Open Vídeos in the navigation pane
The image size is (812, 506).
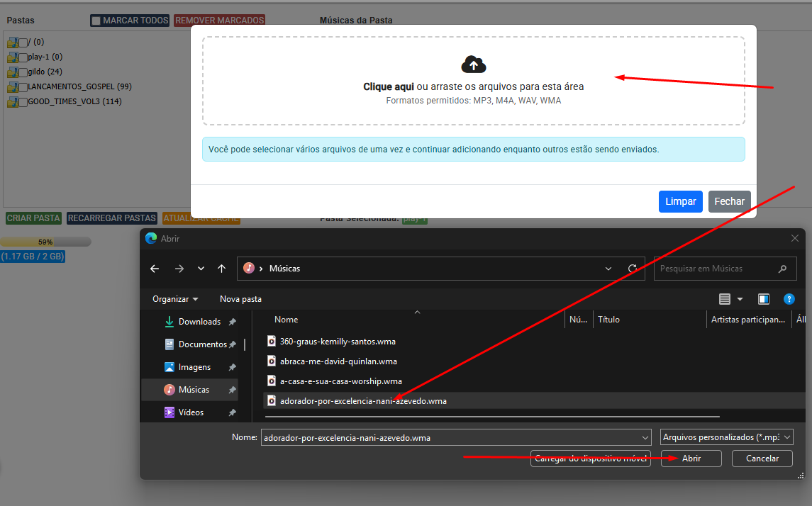pyautogui.click(x=191, y=412)
